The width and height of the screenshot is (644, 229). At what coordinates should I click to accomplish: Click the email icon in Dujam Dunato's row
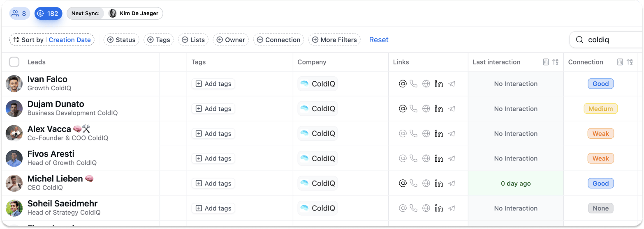pyautogui.click(x=403, y=109)
